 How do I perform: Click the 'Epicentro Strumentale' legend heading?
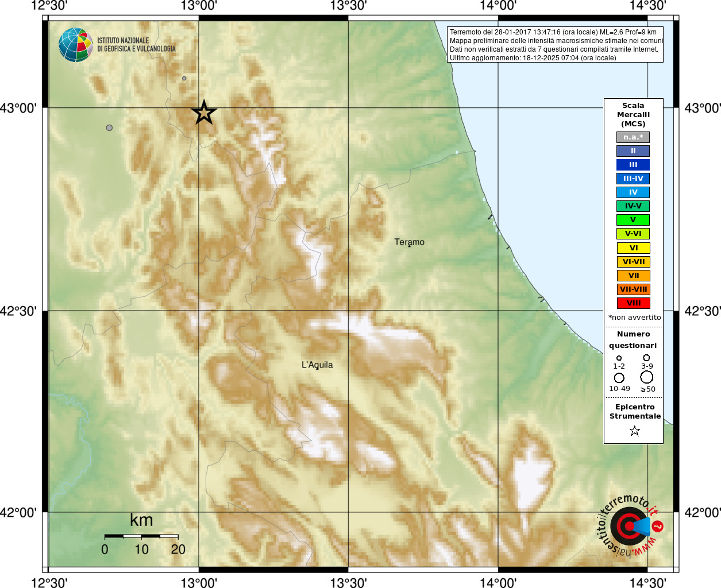pos(635,411)
